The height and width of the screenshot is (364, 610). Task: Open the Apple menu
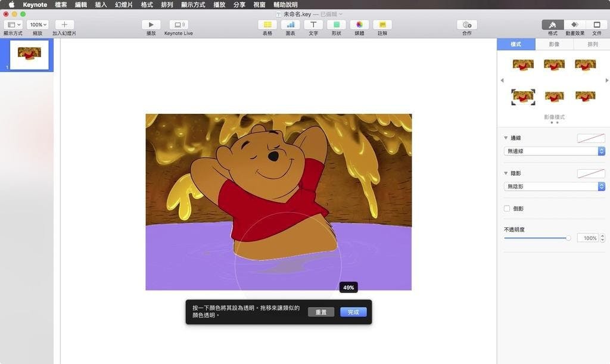(11, 5)
